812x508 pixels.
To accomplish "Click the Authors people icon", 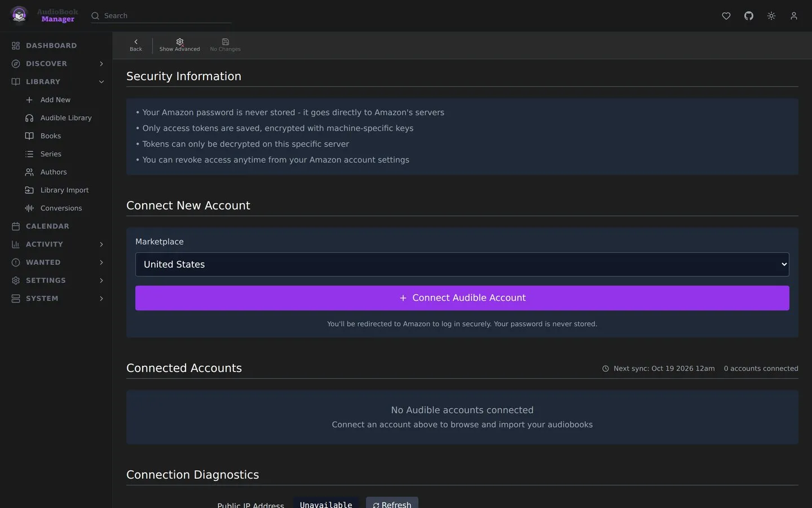I will 29,172.
